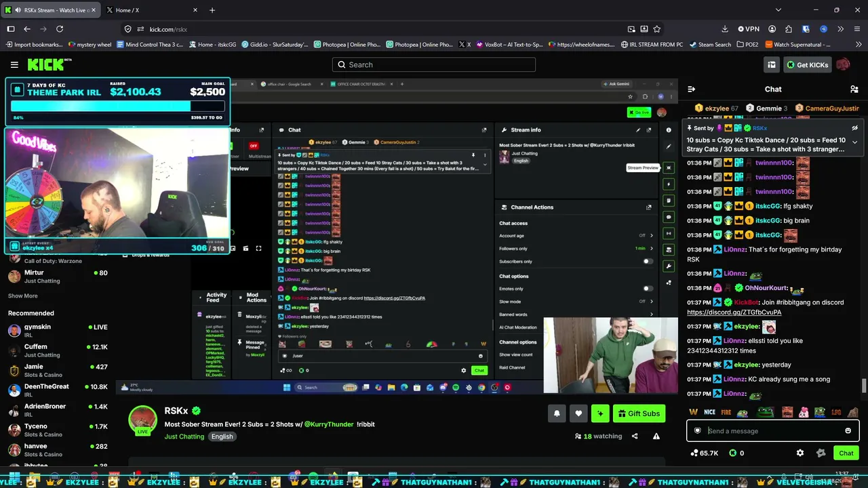This screenshot has height=488, width=868.
Task: Toggle the browser VPN button
Action: pos(748,29)
